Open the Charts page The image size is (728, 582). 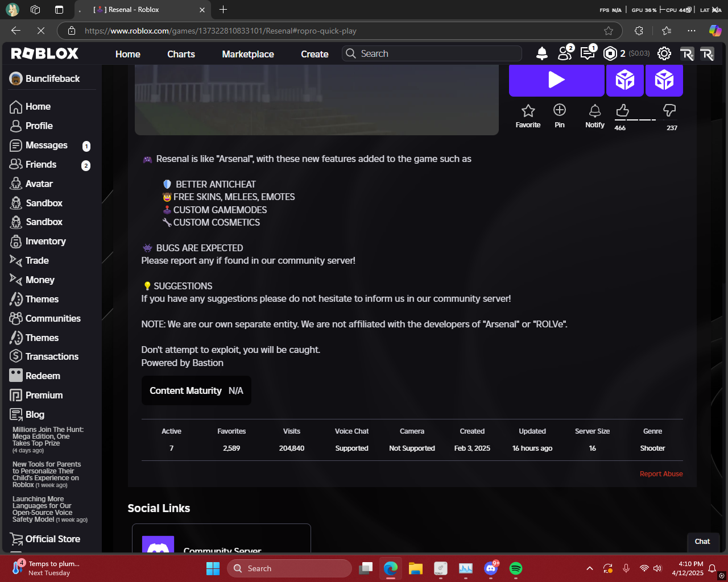(x=181, y=54)
